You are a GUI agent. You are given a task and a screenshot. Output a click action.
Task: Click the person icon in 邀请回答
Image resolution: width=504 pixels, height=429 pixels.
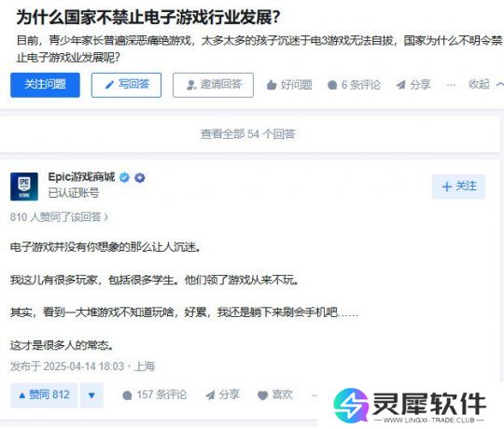point(191,85)
